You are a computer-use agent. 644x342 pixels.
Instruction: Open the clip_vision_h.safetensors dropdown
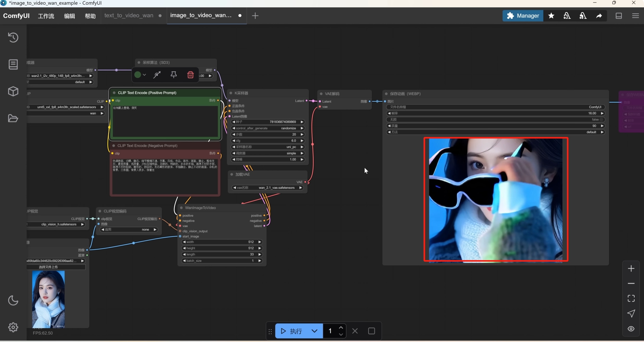coord(56,224)
